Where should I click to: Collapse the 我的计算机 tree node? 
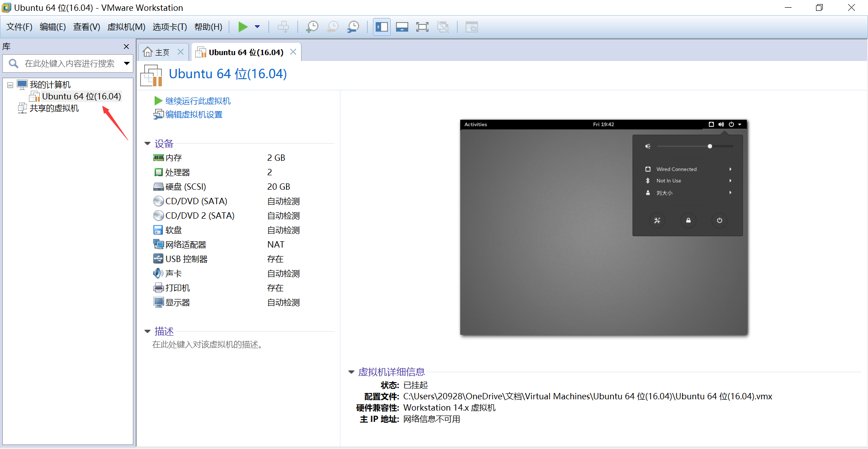[x=10, y=85]
